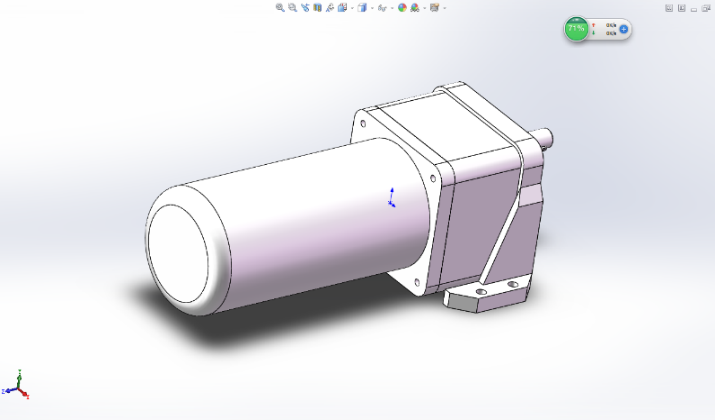Click the View Settings monitor icon
The image size is (715, 420).
pos(434,8)
